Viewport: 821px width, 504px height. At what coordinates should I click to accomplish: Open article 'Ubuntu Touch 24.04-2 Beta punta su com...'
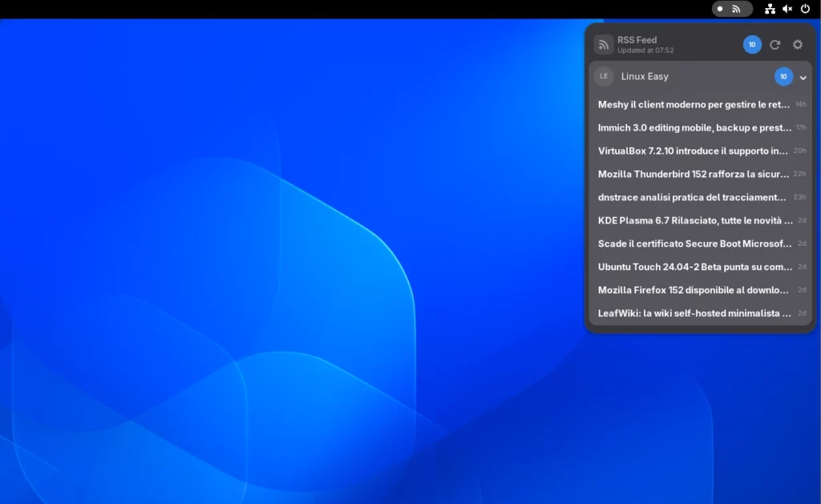[701, 267]
